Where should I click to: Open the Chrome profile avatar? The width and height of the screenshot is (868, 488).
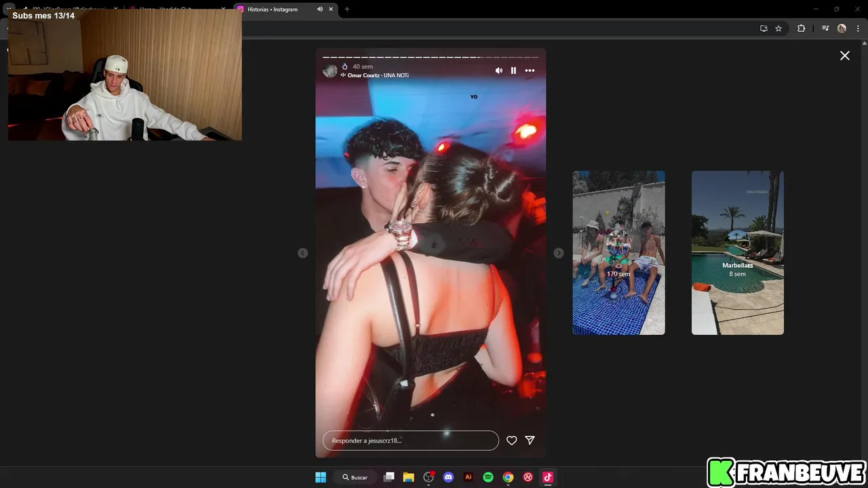842,28
